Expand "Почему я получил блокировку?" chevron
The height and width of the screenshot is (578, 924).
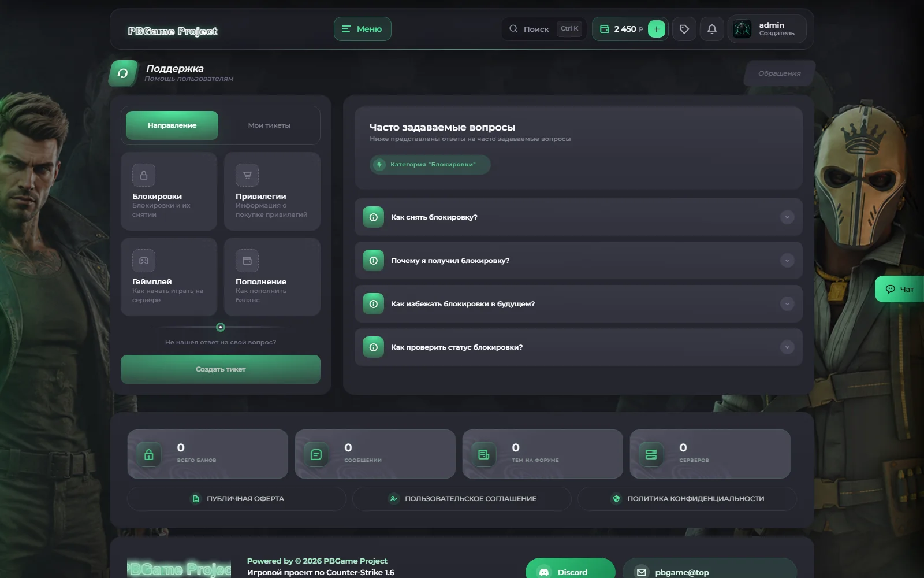click(x=787, y=261)
